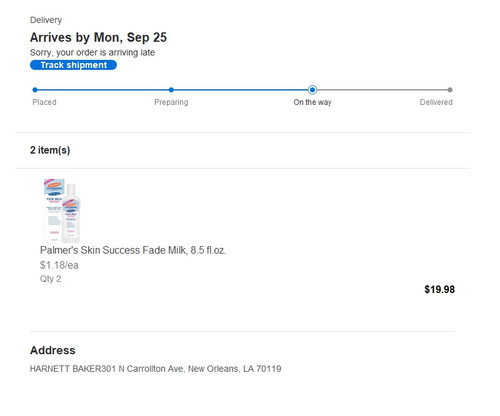Screen dimensions: 500x416
Task: Click the Track shipment button
Action: pos(73,65)
